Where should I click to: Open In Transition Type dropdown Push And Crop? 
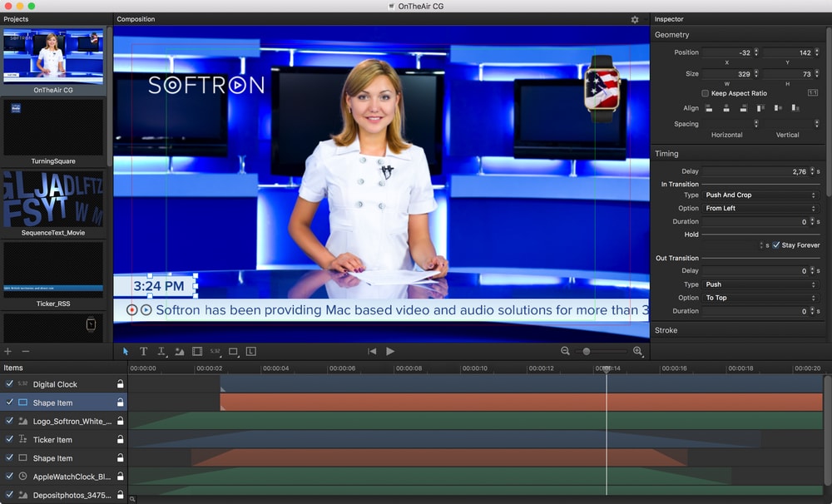coord(760,195)
